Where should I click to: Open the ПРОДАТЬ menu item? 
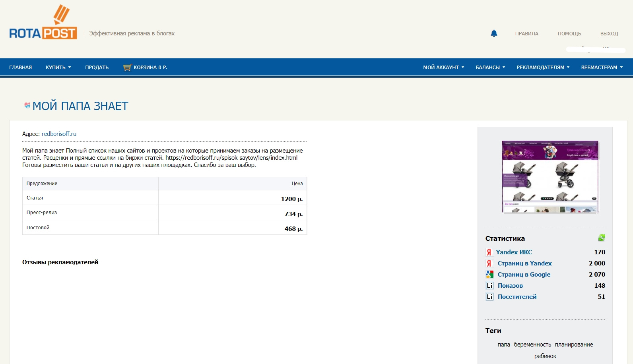coord(97,68)
